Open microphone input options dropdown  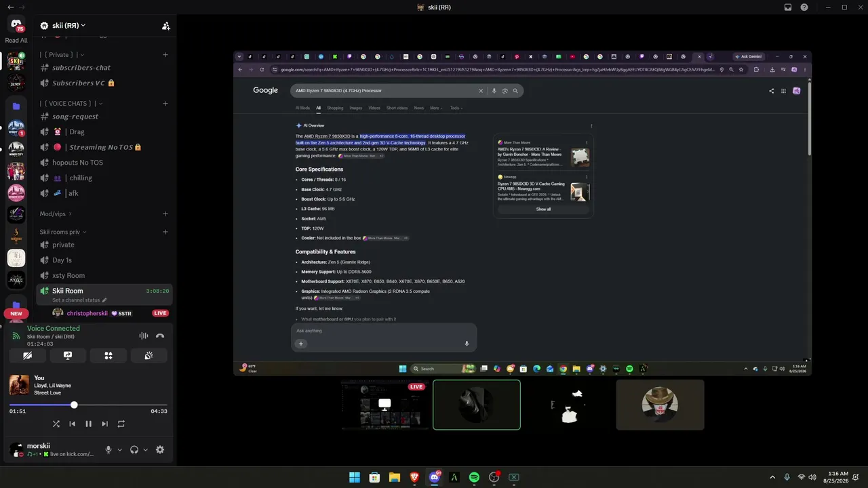[x=120, y=449]
